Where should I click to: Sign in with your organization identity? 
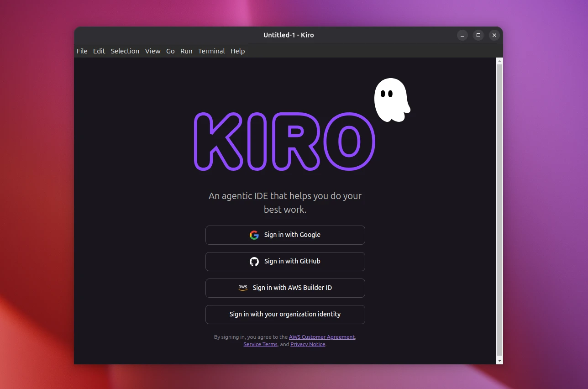coord(285,315)
